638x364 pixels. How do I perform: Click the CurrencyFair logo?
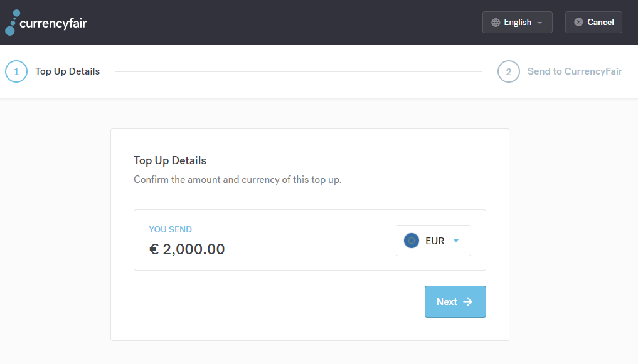(46, 23)
